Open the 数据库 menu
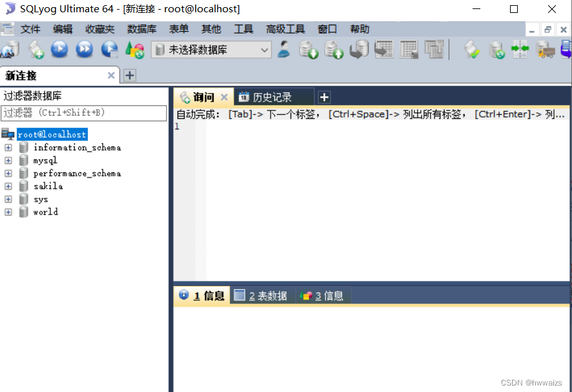 pos(141,29)
